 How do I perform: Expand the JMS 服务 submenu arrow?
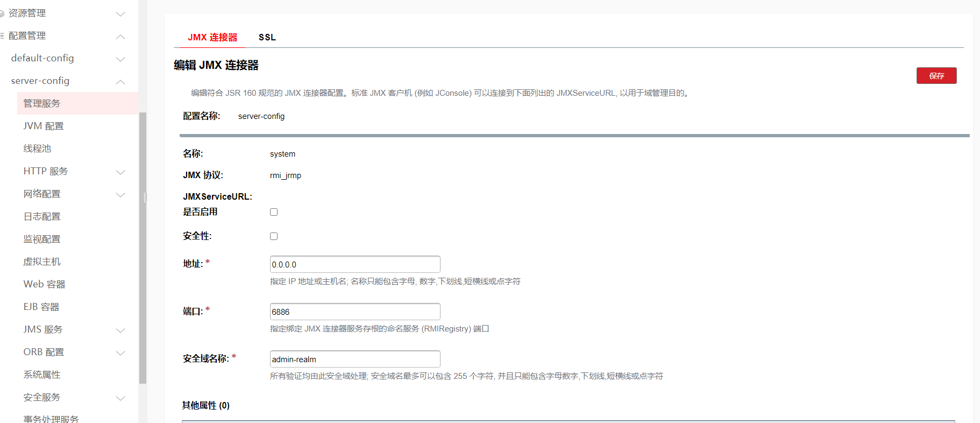tap(120, 330)
